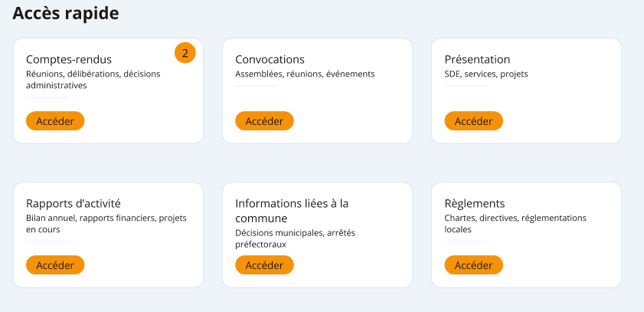The width and height of the screenshot is (644, 312).
Task: Select the Comptes-rendus card title
Action: pos(69,60)
